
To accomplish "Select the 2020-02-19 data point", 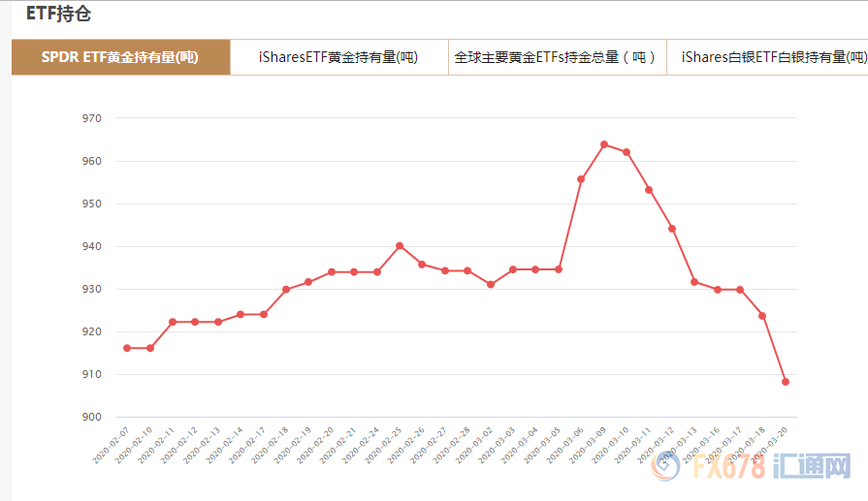I will coord(309,282).
